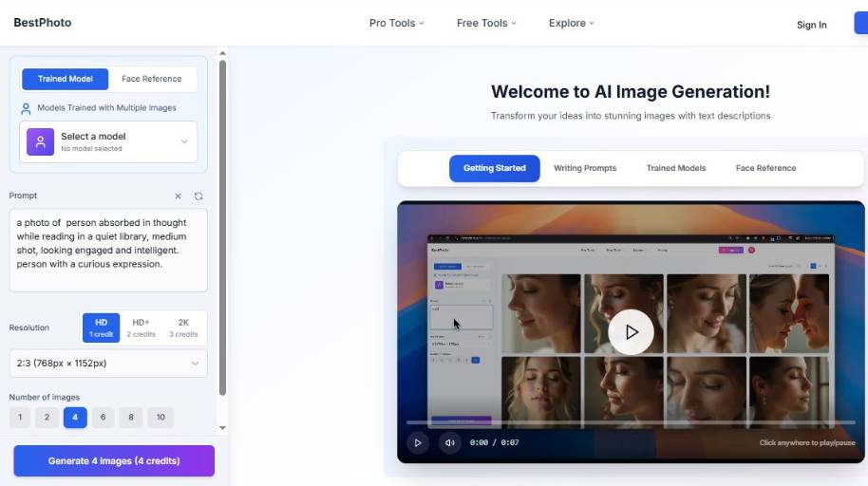
Task: Select HD+ 2 credits resolution
Action: click(142, 327)
